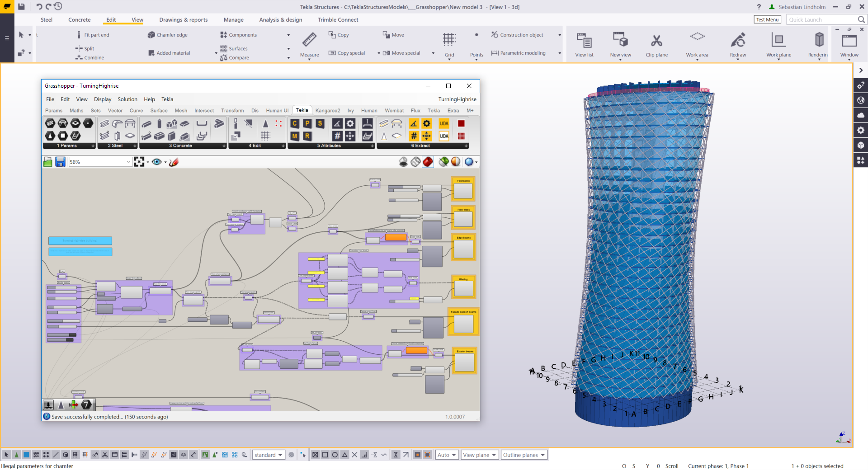Click Zoom Extents icon on canvas toolbar
Viewport: 868px width, 470px height.
139,162
